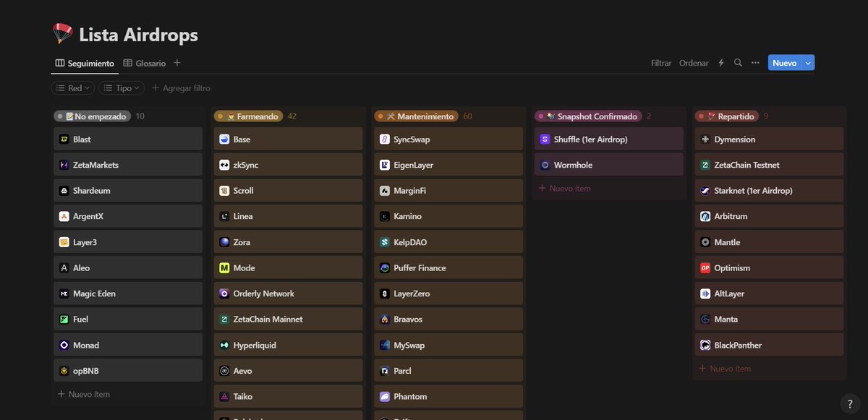The width and height of the screenshot is (868, 420).
Task: Click the zkSync card icon
Action: pos(224,165)
